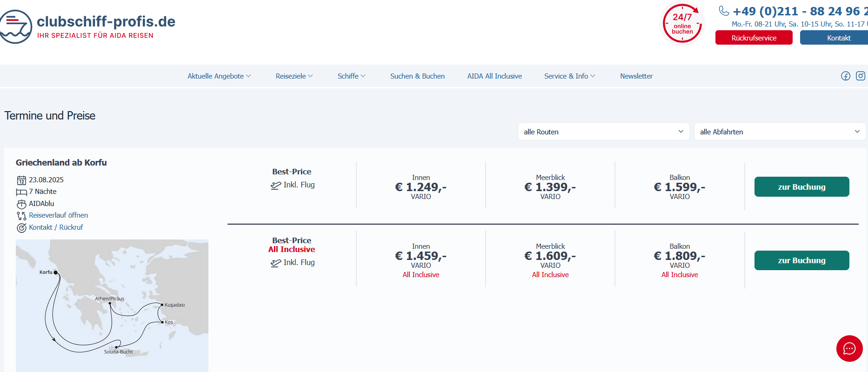
Task: Click the Reiseverlauf öffnen link
Action: (58, 215)
